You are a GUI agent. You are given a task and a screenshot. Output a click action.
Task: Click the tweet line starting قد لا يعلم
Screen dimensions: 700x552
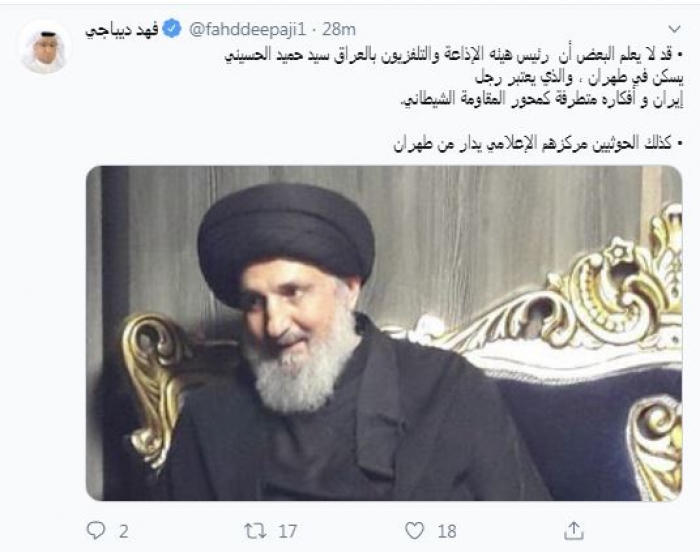454,56
